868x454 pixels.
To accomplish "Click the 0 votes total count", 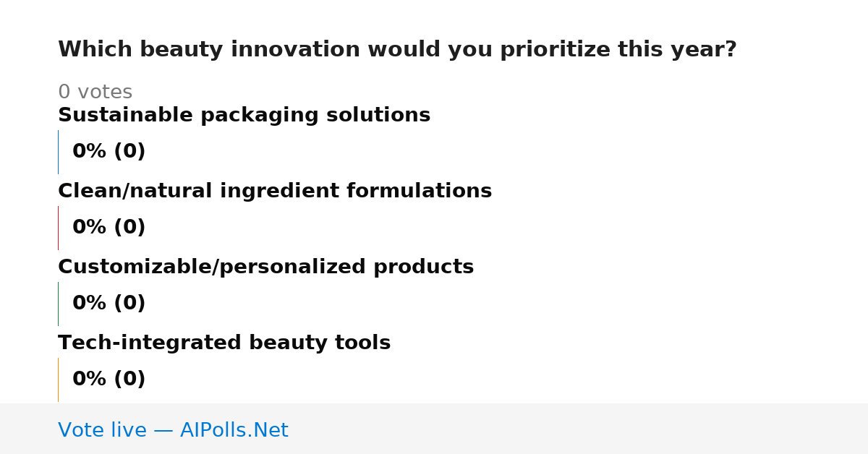I will click(95, 92).
